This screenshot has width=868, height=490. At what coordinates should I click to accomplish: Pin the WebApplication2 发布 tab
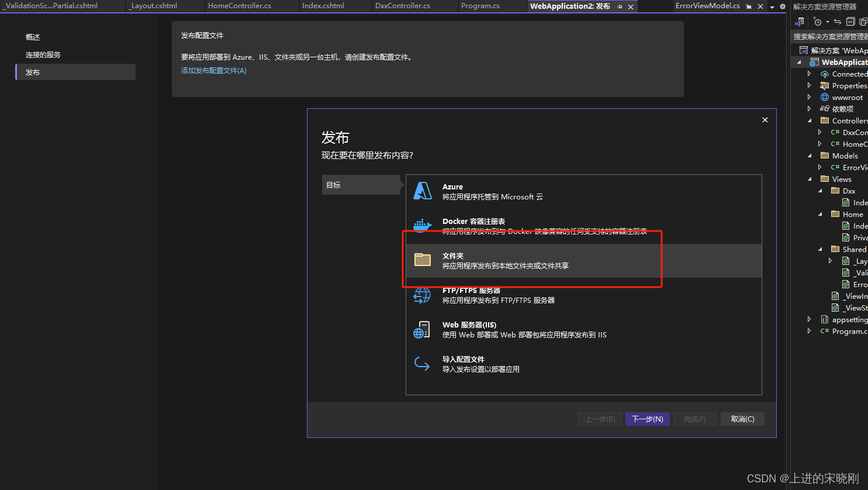click(620, 6)
